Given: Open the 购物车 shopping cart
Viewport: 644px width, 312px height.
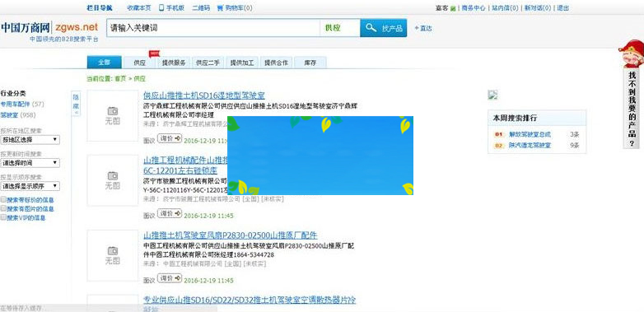Looking at the screenshot, I should coord(235,7).
